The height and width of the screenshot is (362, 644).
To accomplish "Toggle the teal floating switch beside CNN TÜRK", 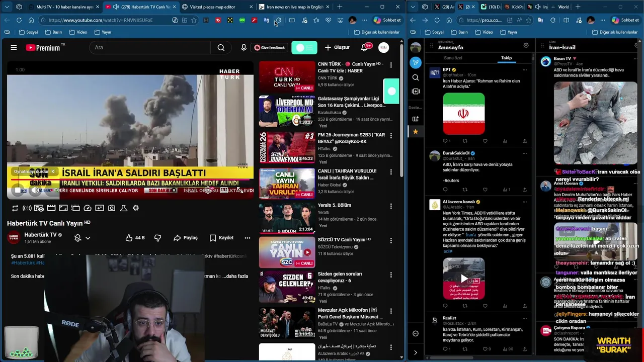I will [391, 92].
